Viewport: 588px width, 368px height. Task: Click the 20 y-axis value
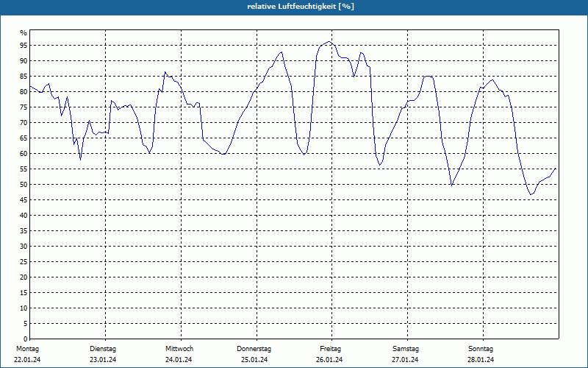pos(24,277)
